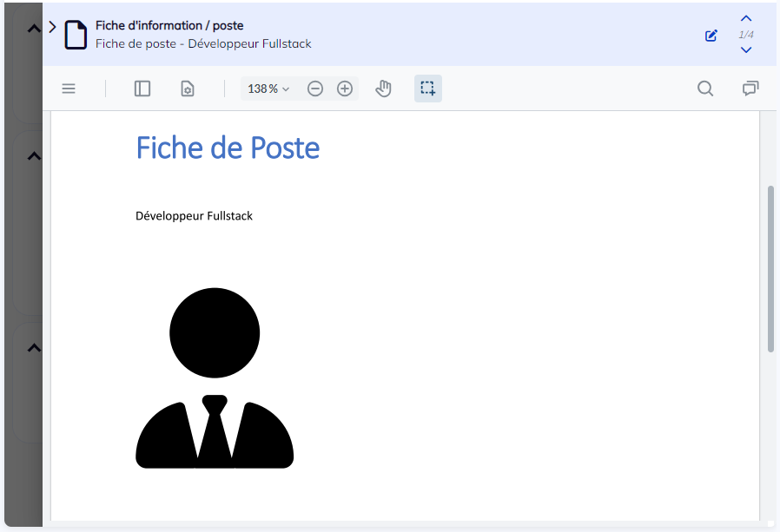Zoom in with the plus button
The width and height of the screenshot is (780, 532).
(345, 89)
